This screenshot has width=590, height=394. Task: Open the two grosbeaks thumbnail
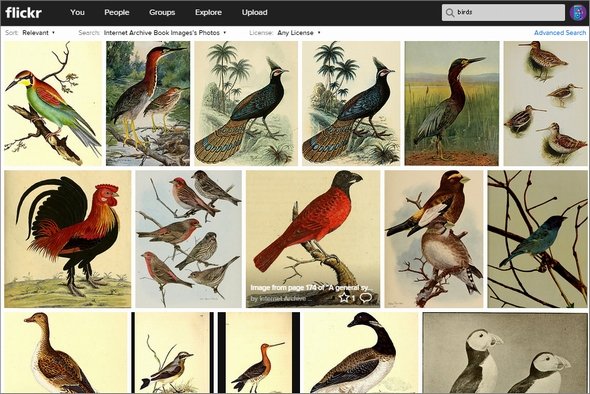(x=434, y=239)
